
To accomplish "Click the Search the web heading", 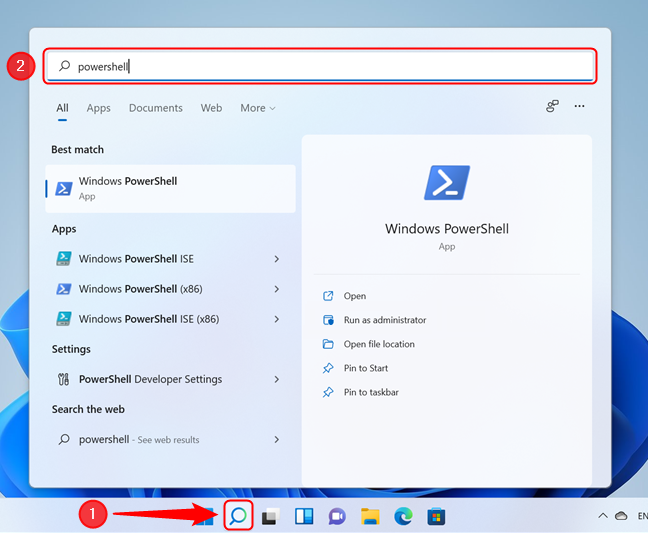I will [x=88, y=409].
